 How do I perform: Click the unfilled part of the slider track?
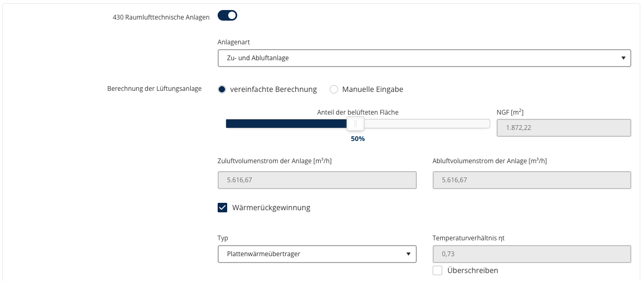point(427,124)
